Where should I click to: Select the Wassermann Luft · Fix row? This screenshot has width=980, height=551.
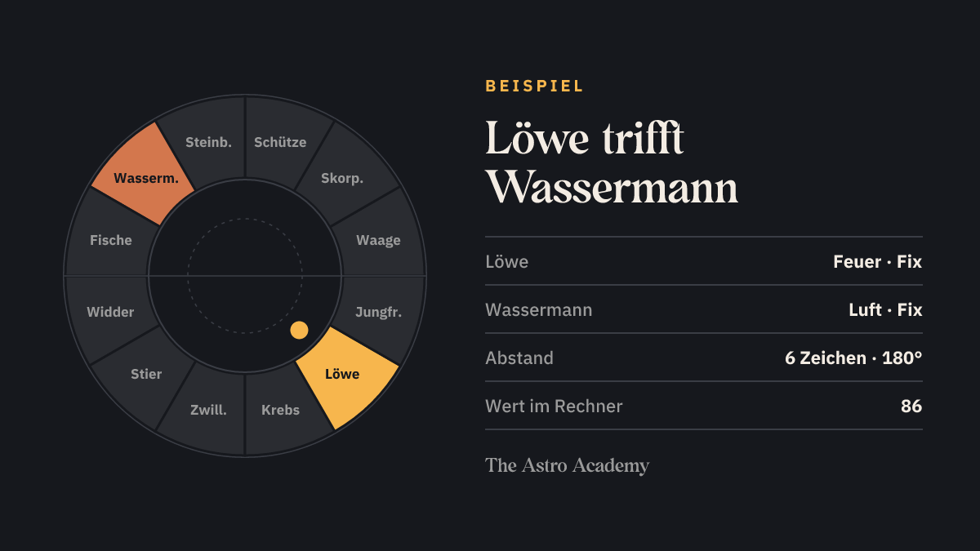(704, 309)
